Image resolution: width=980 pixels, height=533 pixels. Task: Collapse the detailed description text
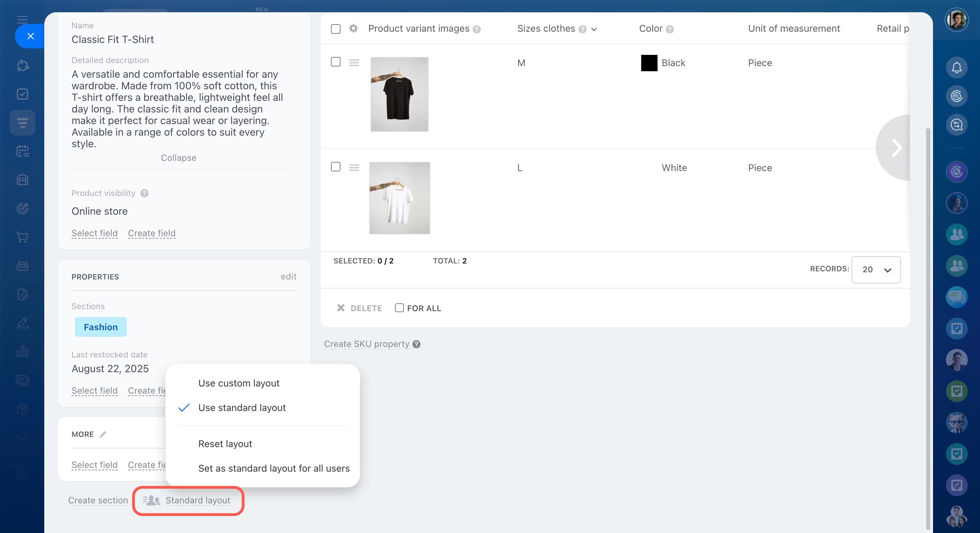click(178, 157)
